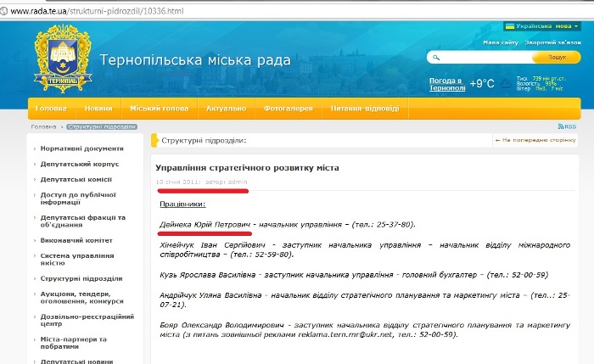Image resolution: width=594 pixels, height=364 pixels.
Task: Open the Міський голова menu tab
Action: point(160,109)
